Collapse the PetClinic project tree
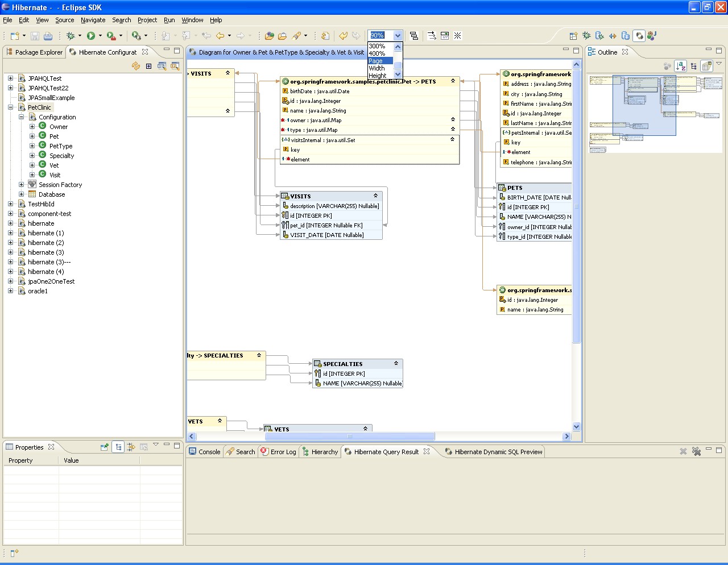The height and width of the screenshot is (565, 728). pos(10,107)
